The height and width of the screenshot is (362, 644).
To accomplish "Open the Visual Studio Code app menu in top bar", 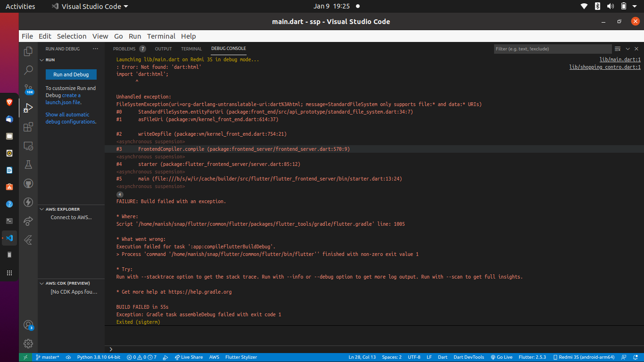I will (x=89, y=6).
